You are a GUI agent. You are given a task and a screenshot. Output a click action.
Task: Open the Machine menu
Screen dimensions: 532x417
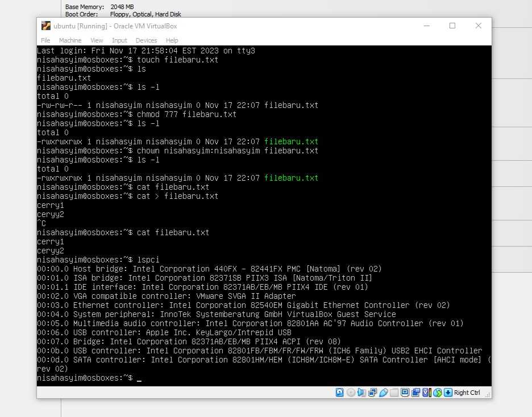(x=70, y=40)
